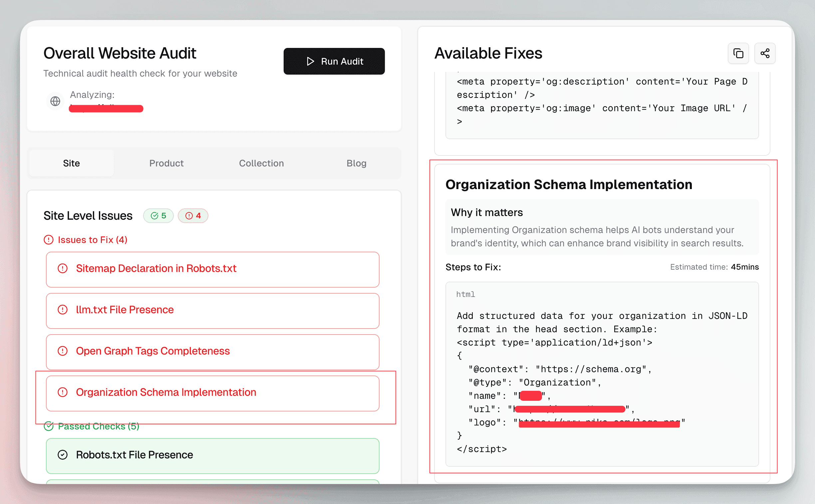Click the green passed count badge 5
This screenshot has height=504, width=815.
[158, 216]
